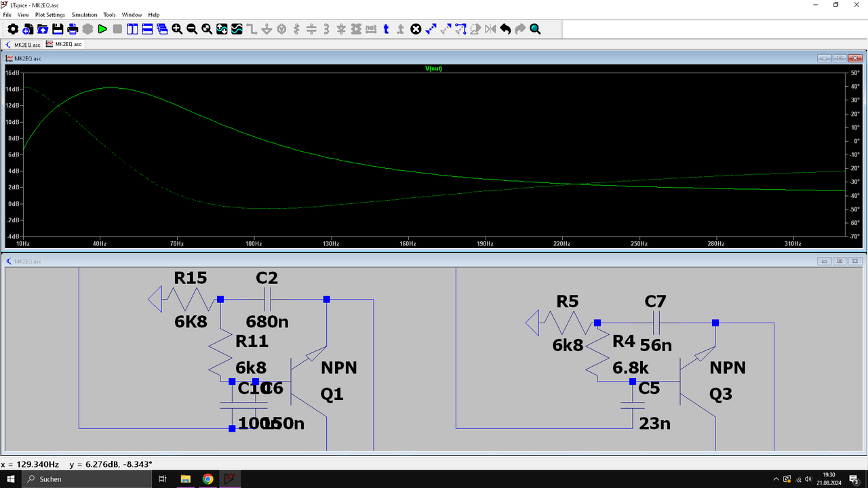Viewport: 868px width, 488px height.
Task: Place an inductor component
Action: pos(326,29)
